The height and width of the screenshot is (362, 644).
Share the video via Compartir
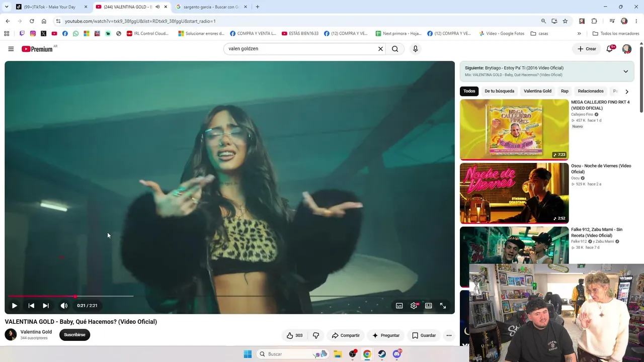pos(346,335)
